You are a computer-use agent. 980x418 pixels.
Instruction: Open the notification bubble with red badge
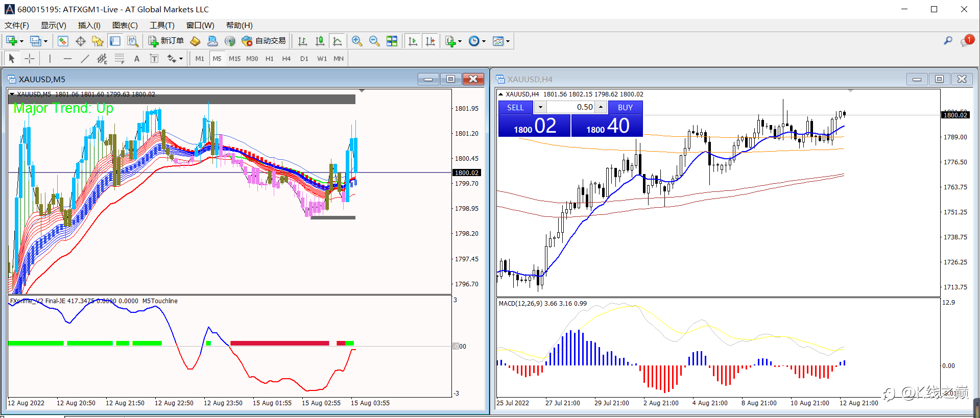967,41
